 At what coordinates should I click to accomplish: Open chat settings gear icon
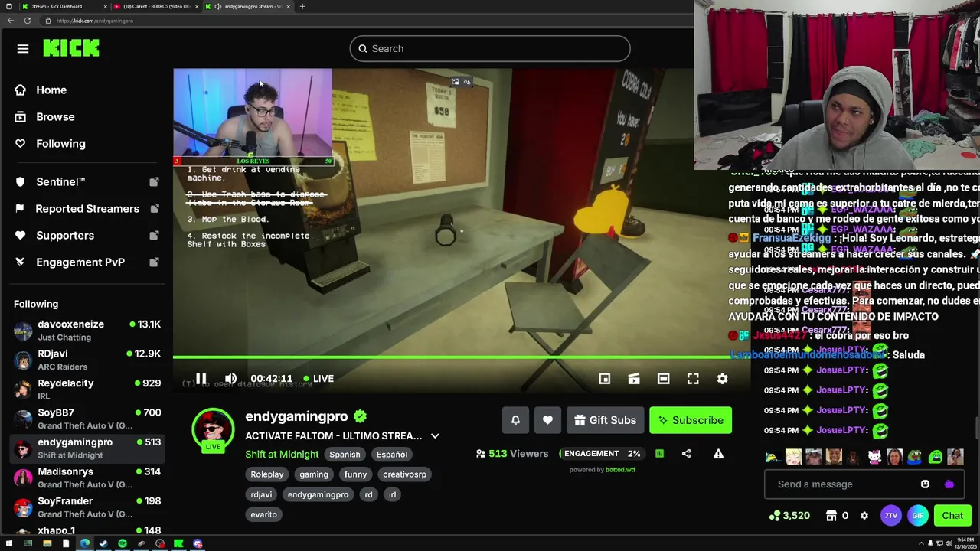[864, 516]
